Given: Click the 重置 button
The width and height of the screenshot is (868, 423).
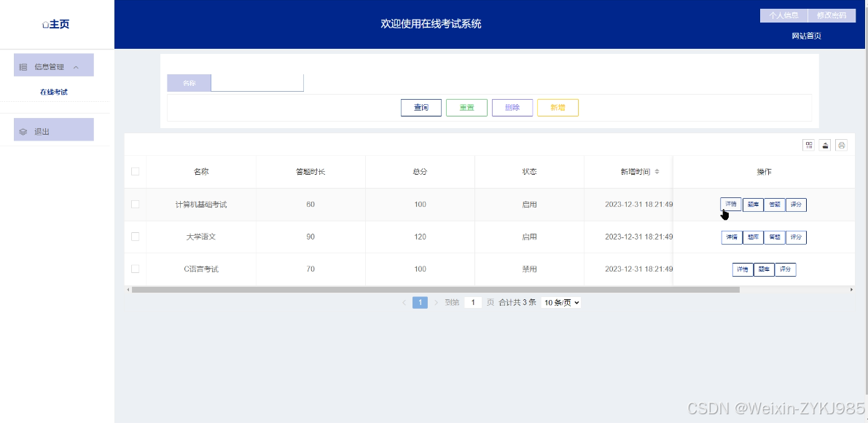Looking at the screenshot, I should coord(466,108).
